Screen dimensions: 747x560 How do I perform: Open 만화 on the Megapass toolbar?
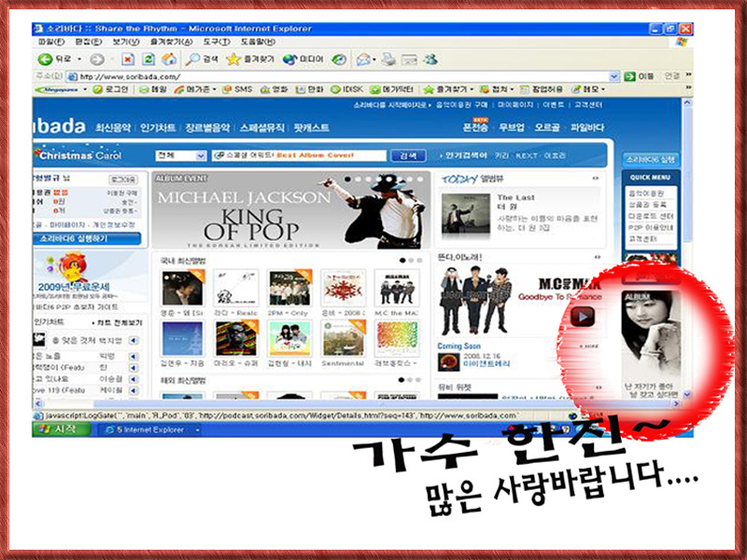(x=310, y=89)
